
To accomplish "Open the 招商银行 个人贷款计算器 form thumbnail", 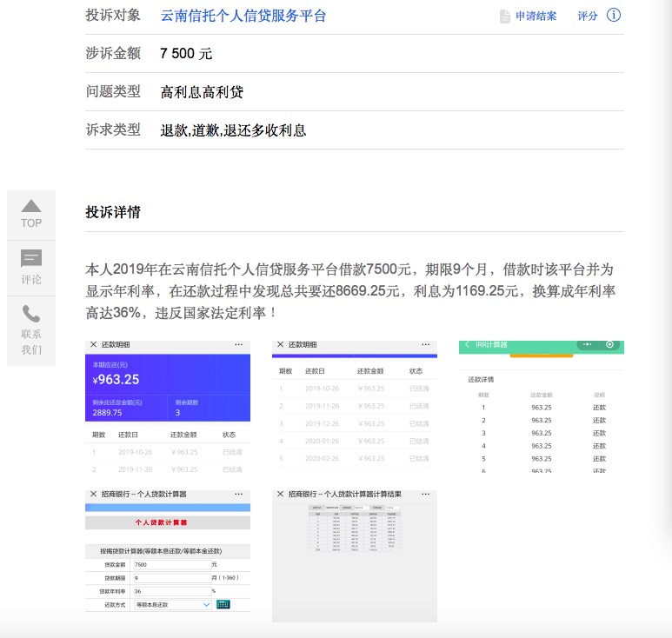I will point(168,556).
